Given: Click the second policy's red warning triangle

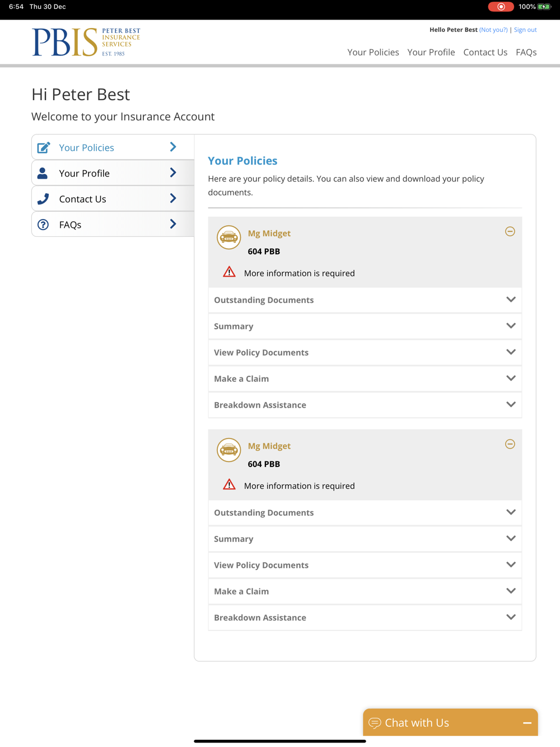Looking at the screenshot, I should tap(229, 485).
